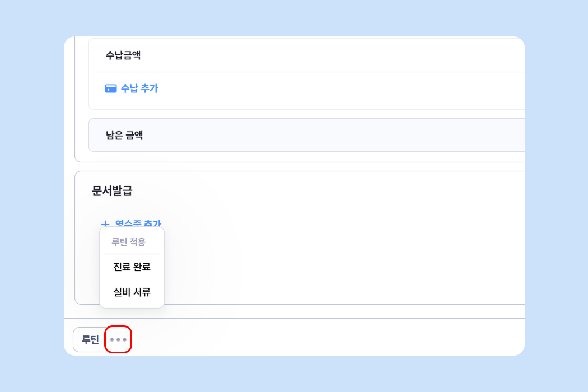Click the plus icon before 영수증 추가

click(x=105, y=224)
